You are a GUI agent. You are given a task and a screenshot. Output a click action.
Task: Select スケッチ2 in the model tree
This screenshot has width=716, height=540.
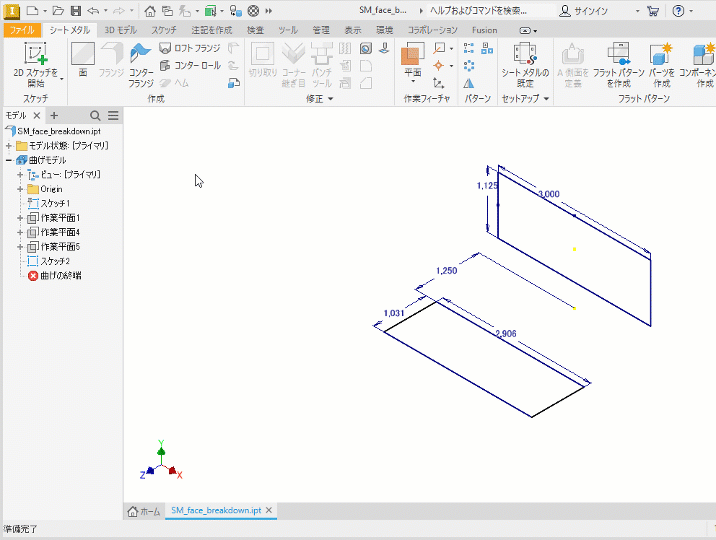pyautogui.click(x=49, y=262)
